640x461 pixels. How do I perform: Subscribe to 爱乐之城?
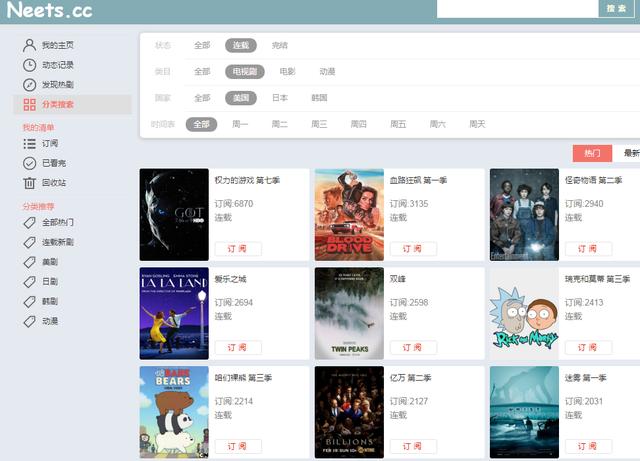pyautogui.click(x=238, y=347)
